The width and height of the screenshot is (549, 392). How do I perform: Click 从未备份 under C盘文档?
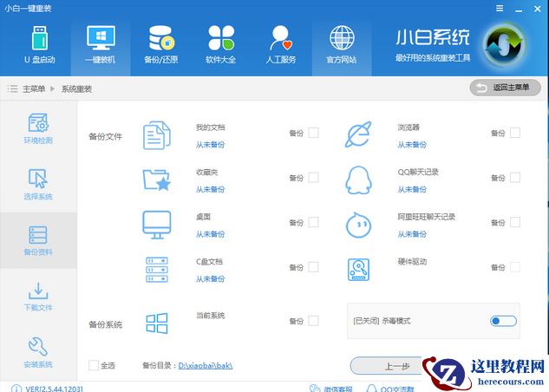(210, 279)
